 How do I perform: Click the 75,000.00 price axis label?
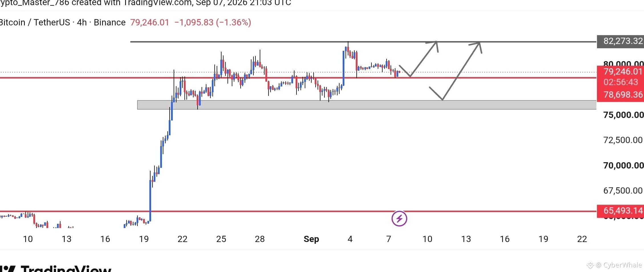[x=623, y=115]
